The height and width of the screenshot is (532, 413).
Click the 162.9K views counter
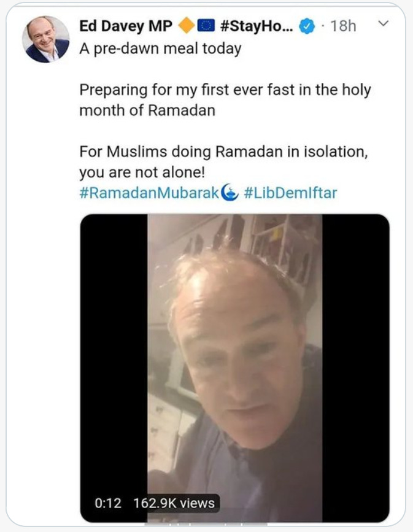[174, 503]
